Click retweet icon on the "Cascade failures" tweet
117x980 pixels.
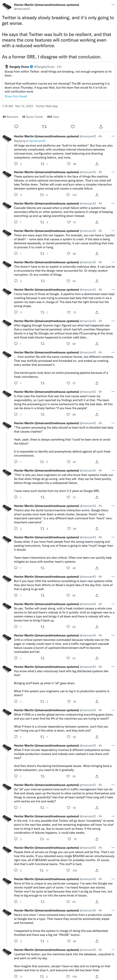point(43,222)
